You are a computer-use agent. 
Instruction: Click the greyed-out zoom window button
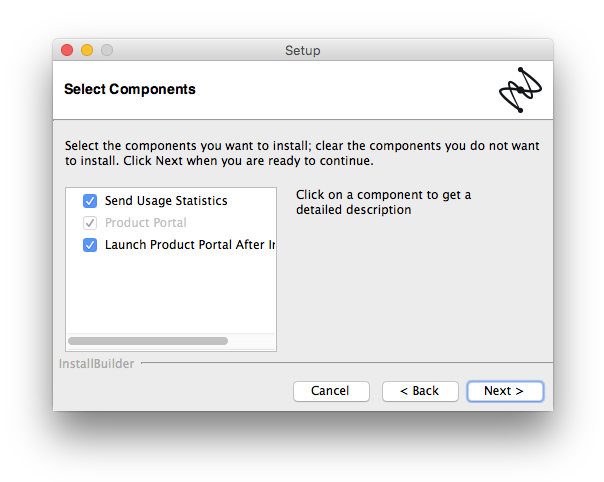[107, 50]
